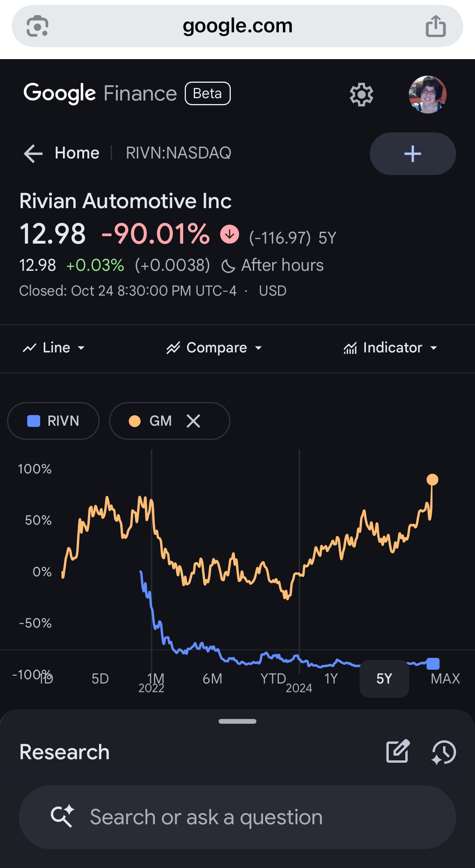Toggle the RIVN series chip
The height and width of the screenshot is (868, 475).
[x=54, y=421]
